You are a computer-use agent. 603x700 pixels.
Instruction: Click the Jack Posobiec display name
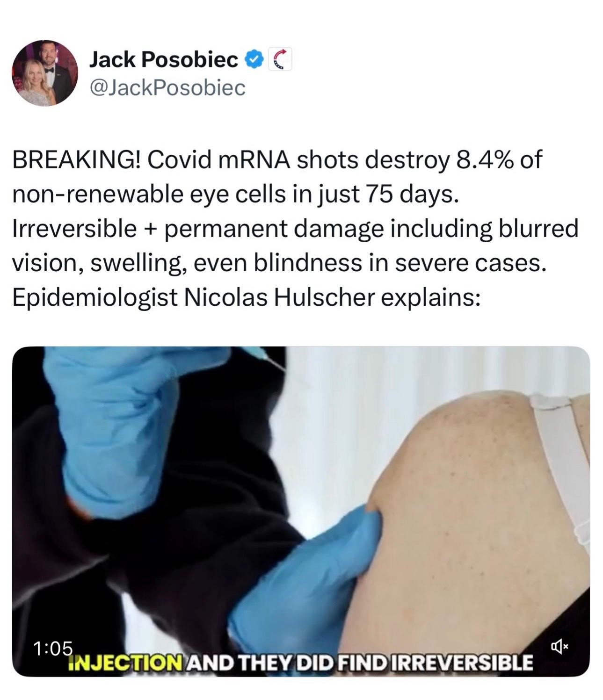click(164, 60)
